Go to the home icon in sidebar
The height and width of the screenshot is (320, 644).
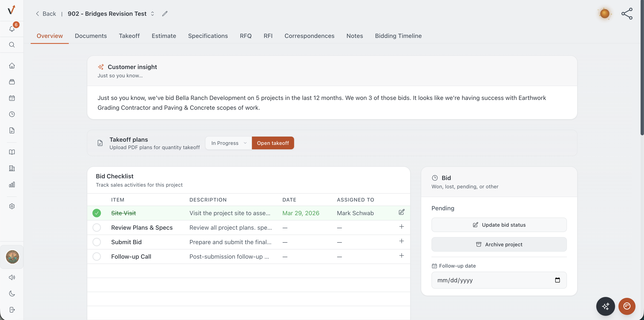pos(12,66)
